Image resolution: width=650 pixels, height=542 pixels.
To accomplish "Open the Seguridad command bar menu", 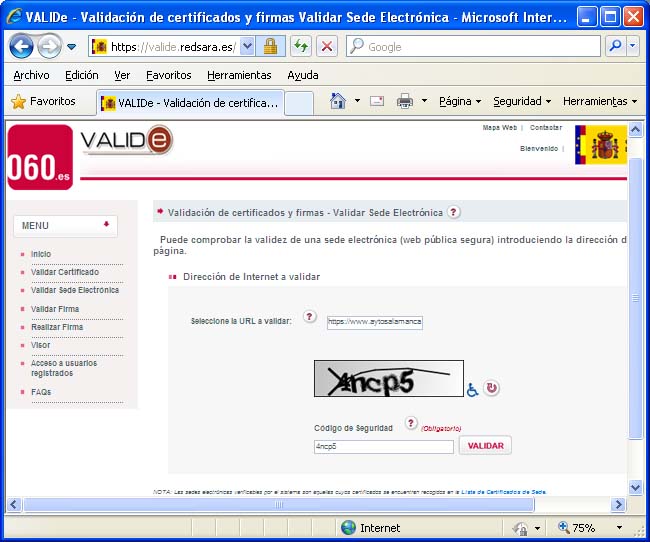I will (x=522, y=101).
